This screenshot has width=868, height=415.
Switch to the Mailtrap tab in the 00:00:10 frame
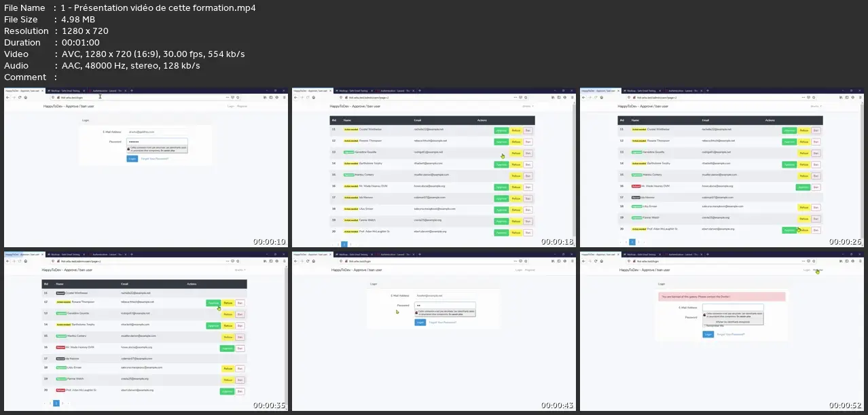[67, 90]
